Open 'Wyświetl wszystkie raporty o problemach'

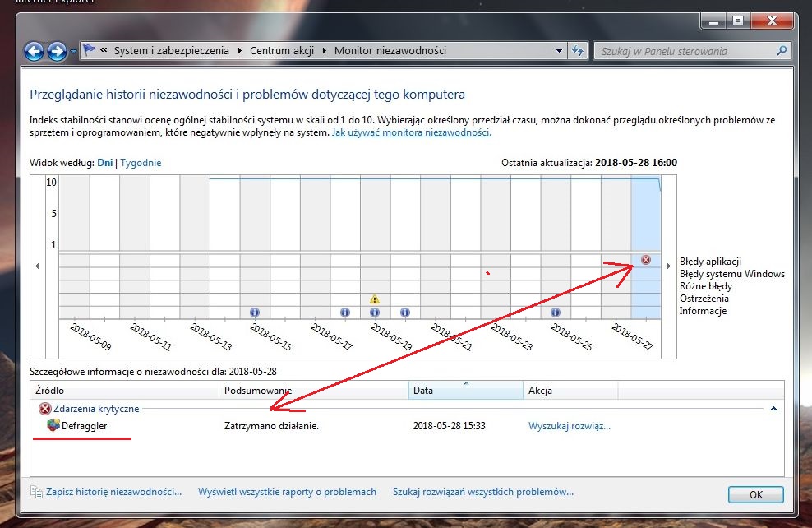click(x=287, y=492)
